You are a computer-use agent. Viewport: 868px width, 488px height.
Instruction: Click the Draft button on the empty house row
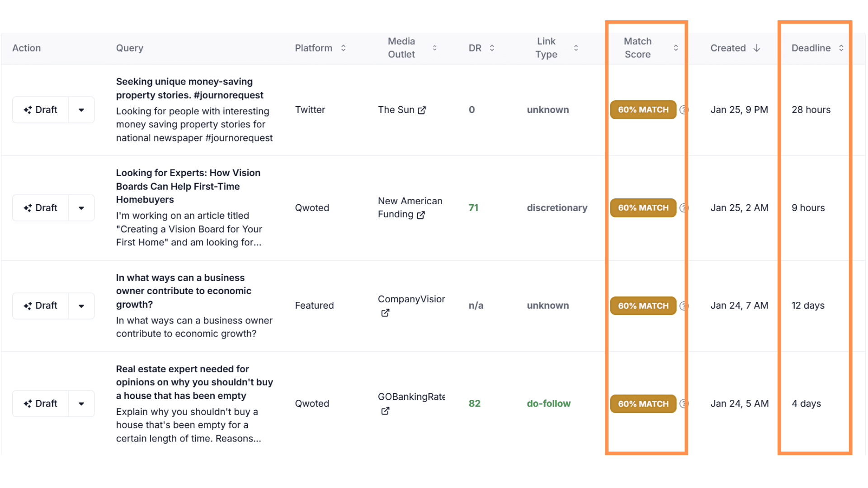point(40,404)
